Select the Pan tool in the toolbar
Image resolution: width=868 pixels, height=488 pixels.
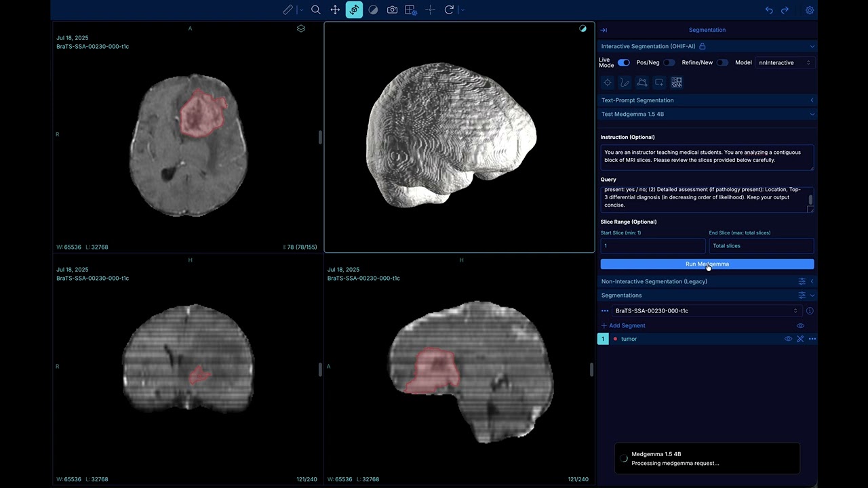click(334, 9)
